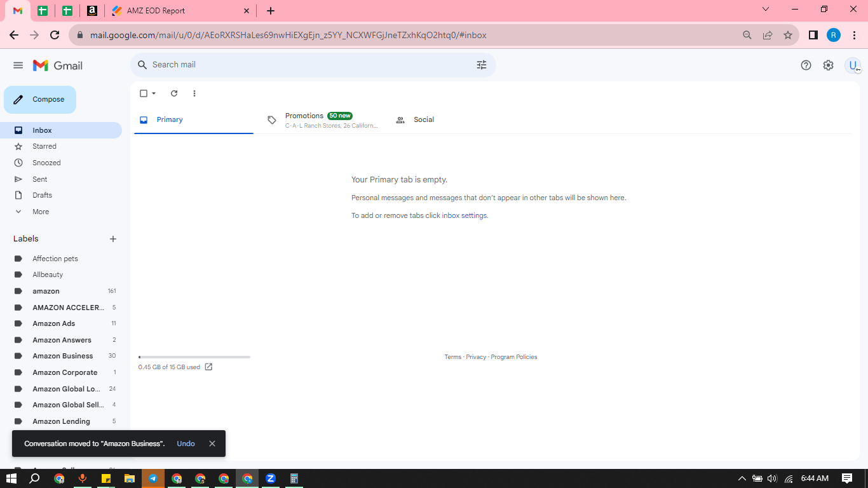
Task: Click the magnifier icon in Search mail
Action: click(142, 65)
